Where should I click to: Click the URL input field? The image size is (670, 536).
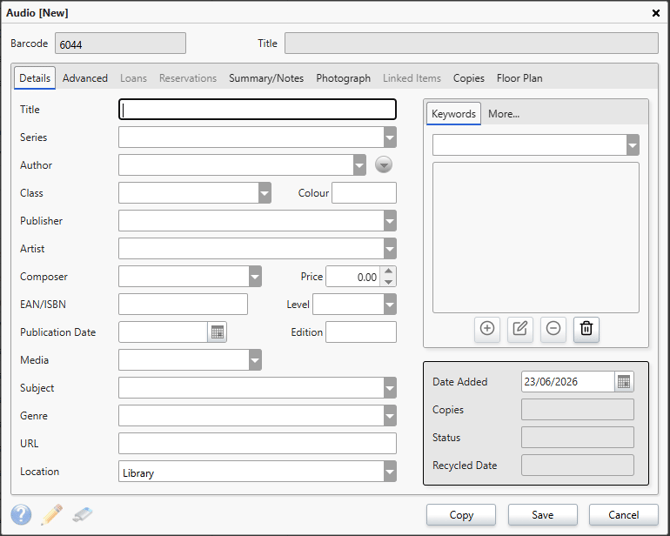(x=257, y=444)
